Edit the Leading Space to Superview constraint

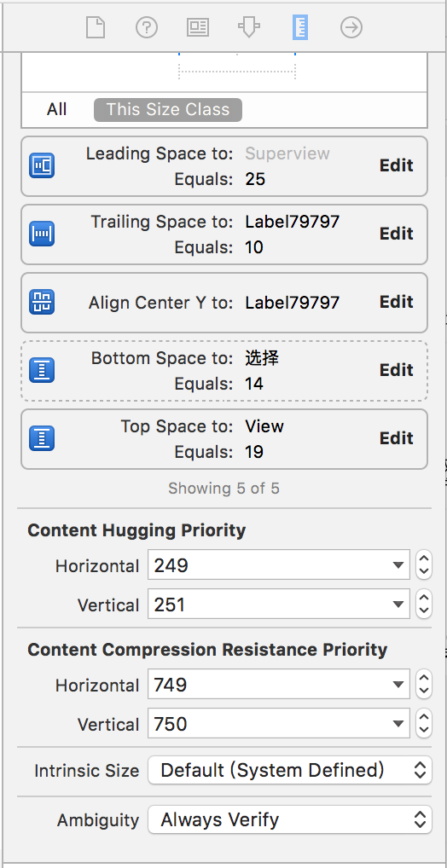point(396,165)
